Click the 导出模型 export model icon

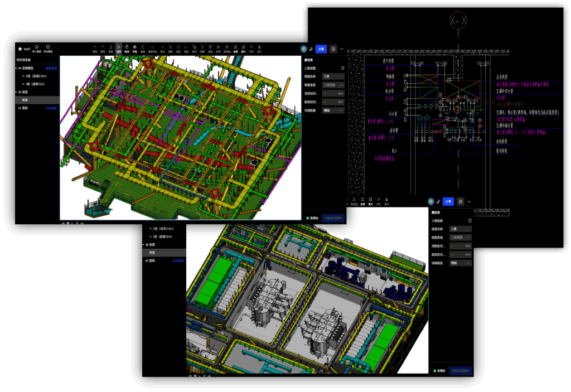click(49, 48)
